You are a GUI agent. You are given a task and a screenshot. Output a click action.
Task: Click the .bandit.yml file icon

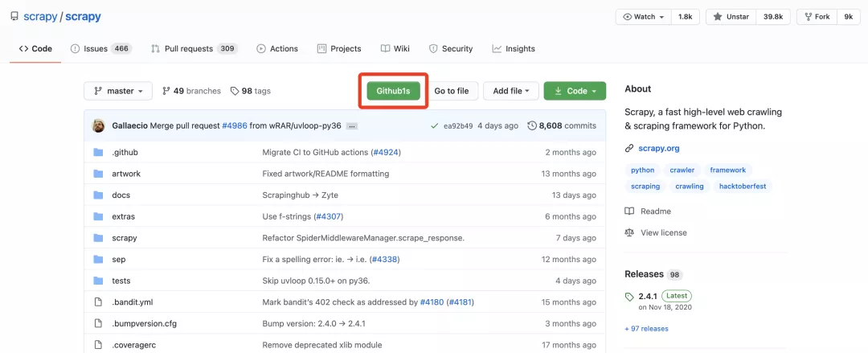(99, 302)
